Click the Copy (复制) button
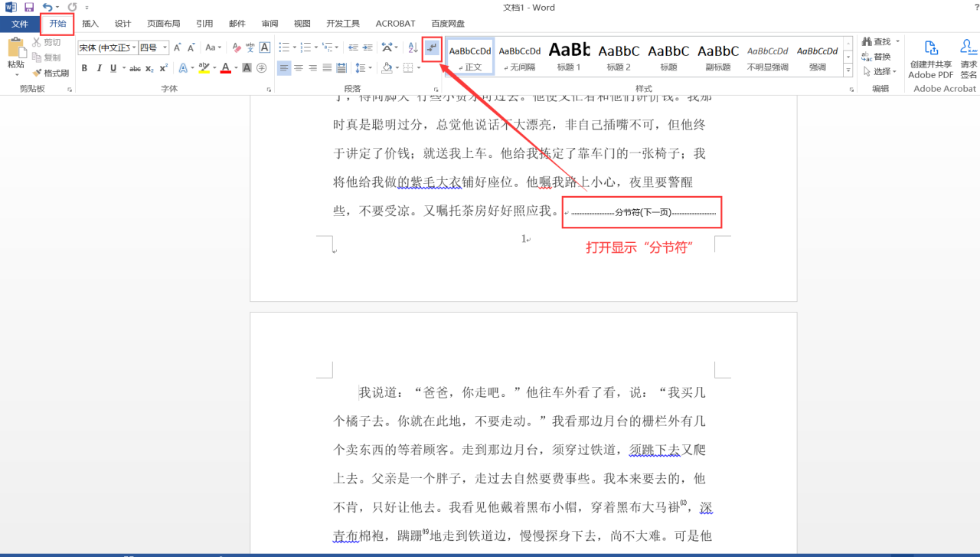This screenshot has height=557, width=980. pyautogui.click(x=46, y=57)
